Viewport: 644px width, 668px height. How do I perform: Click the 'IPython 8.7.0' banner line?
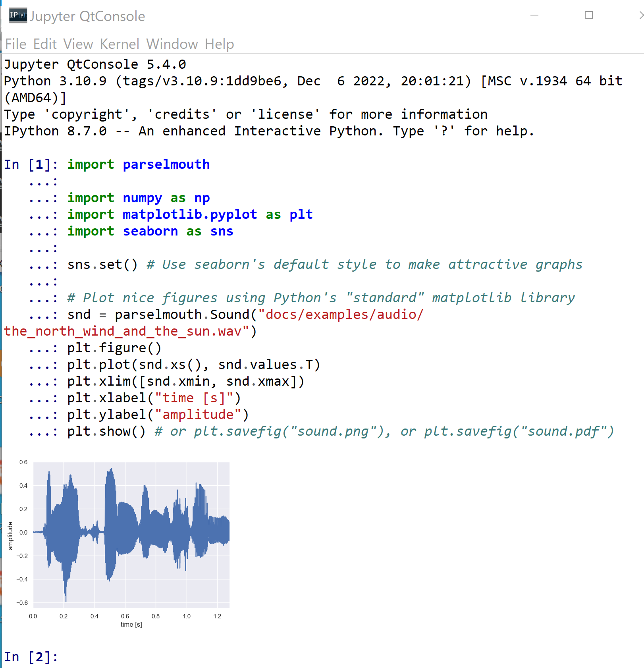point(269,131)
